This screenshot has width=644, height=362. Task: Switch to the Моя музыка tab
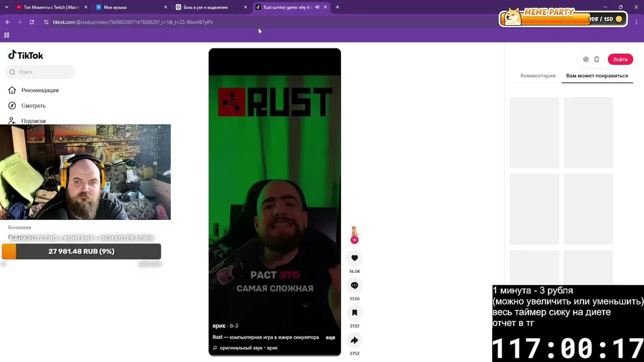point(132,7)
